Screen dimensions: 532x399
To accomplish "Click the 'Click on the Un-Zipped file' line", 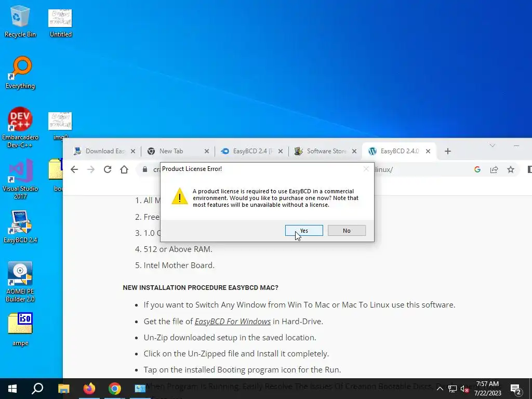I will coord(236,353).
